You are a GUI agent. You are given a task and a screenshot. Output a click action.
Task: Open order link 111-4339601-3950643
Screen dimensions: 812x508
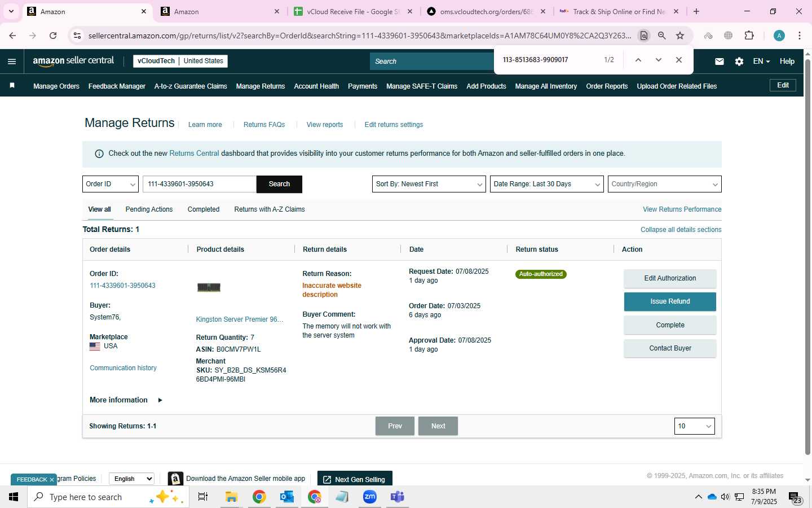pos(122,286)
